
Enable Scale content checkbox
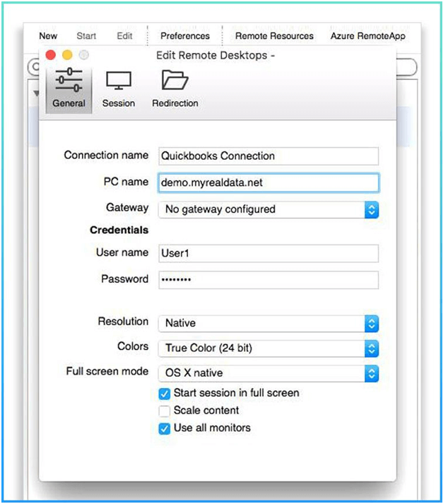coord(165,411)
